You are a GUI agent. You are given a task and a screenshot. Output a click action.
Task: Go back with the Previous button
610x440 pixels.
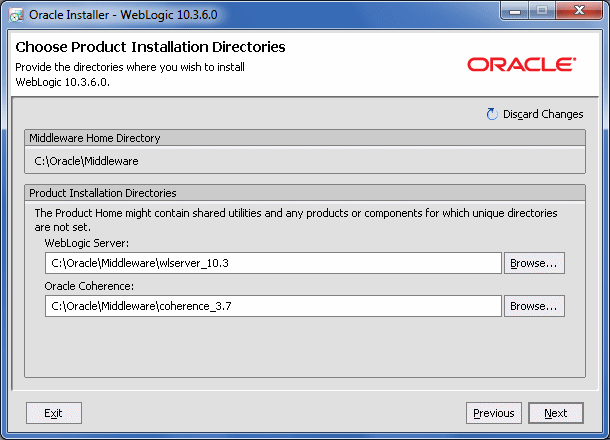(x=493, y=413)
